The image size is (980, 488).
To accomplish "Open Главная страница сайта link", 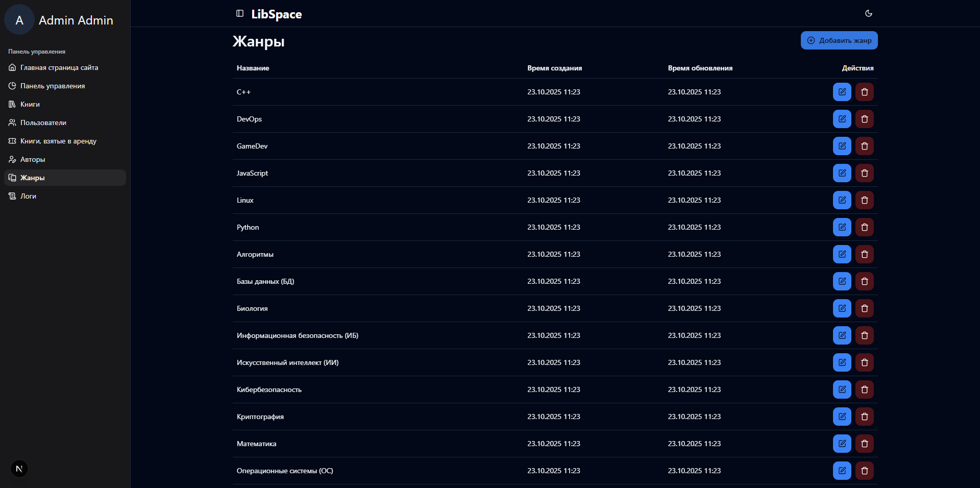I will (59, 67).
